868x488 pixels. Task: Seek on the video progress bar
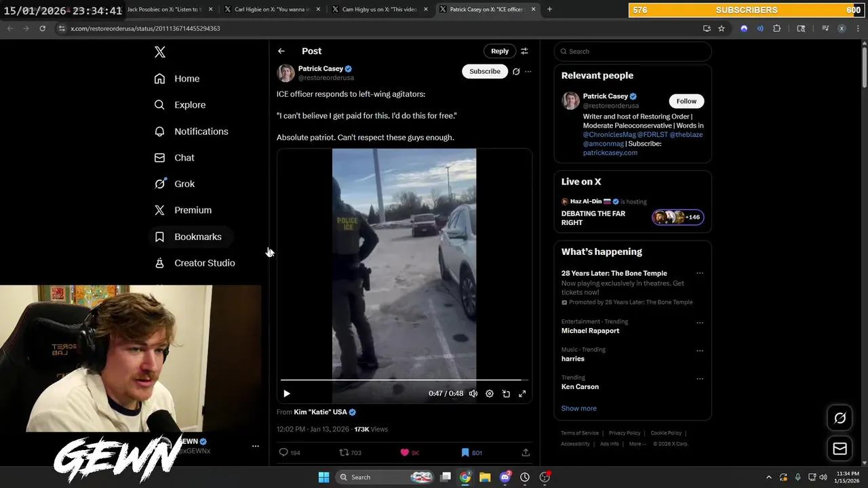404,380
